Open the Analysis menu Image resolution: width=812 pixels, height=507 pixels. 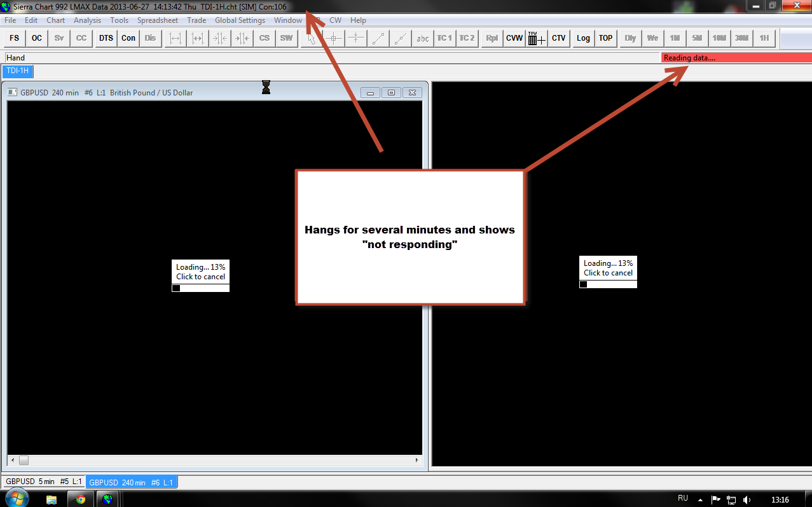pyautogui.click(x=87, y=20)
